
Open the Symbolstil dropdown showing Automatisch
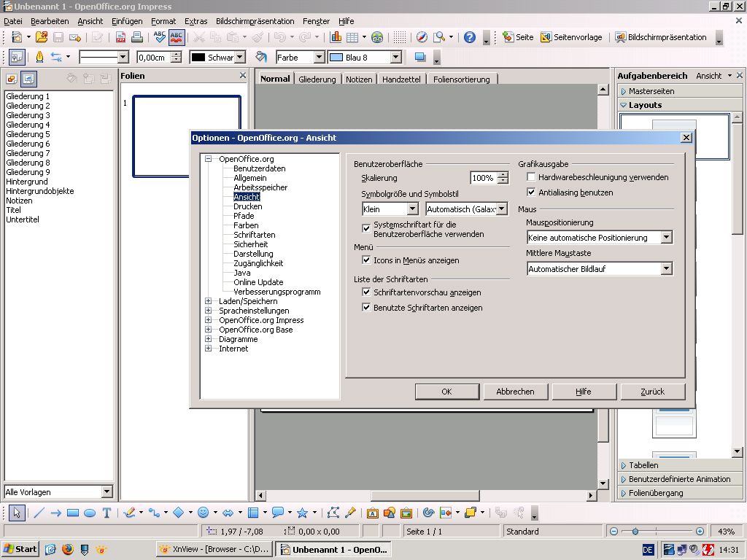click(502, 209)
